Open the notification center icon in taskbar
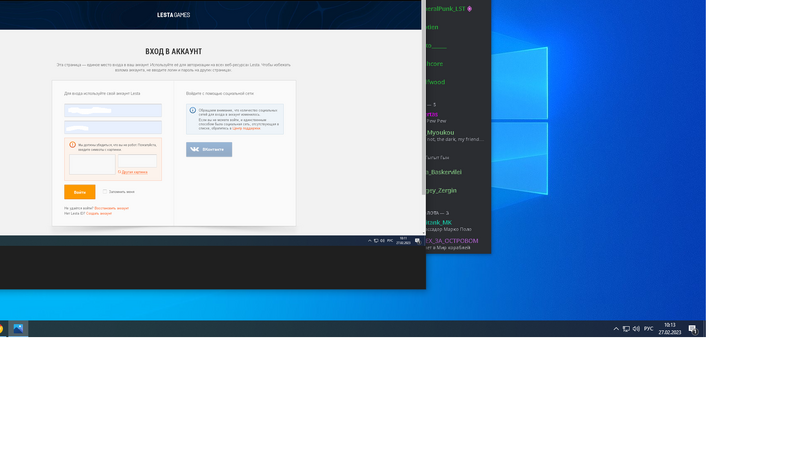Image resolution: width=800 pixels, height=450 pixels. coord(692,329)
